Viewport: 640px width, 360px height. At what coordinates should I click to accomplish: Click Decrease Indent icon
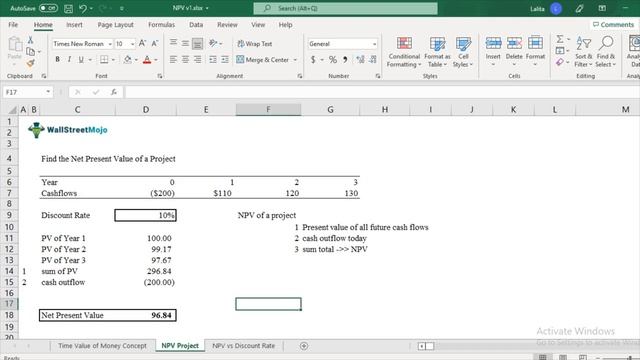click(213, 60)
